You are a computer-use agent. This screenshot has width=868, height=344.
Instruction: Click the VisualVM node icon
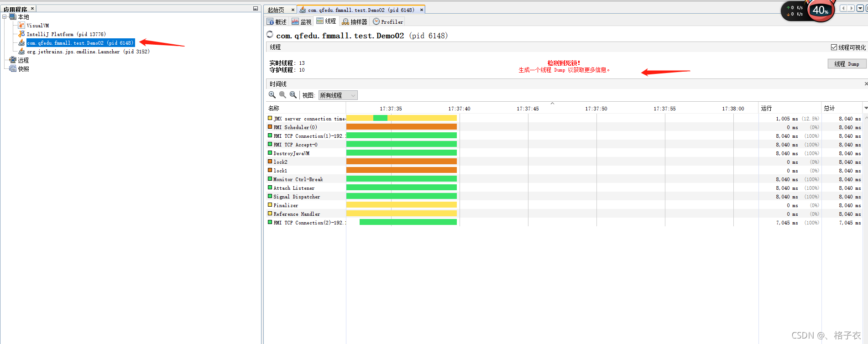click(x=21, y=26)
